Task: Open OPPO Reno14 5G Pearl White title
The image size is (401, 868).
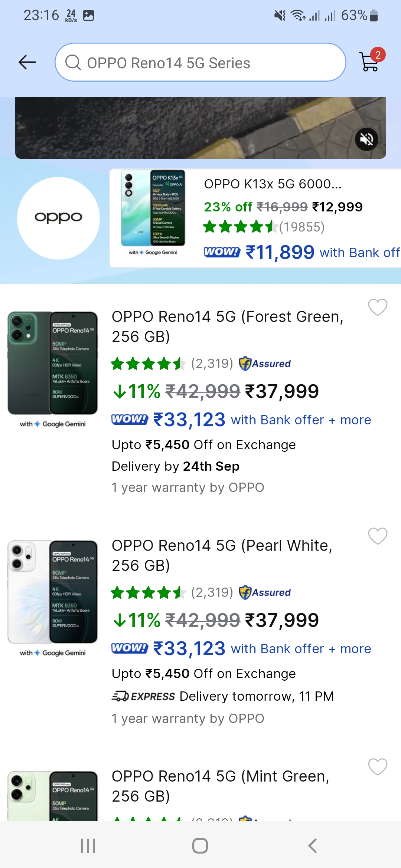Action: (222, 555)
